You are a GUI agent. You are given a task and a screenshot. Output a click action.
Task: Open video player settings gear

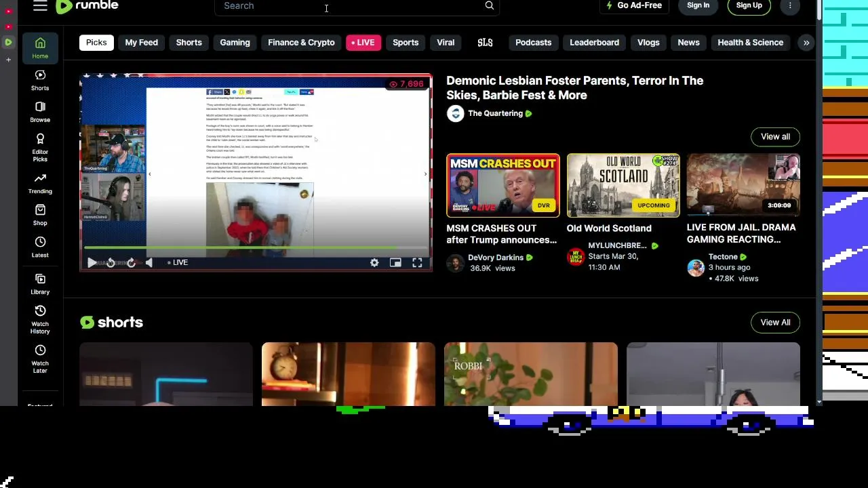tap(374, 262)
